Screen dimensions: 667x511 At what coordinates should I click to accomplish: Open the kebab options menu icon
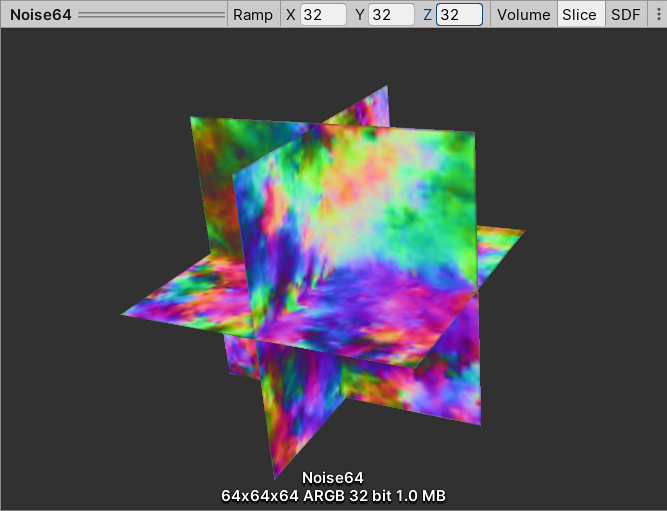click(656, 15)
